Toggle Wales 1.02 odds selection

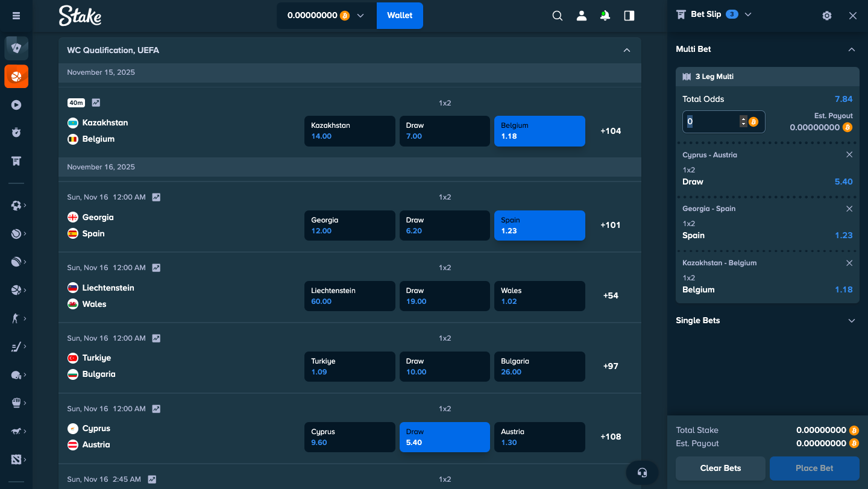pos(539,296)
